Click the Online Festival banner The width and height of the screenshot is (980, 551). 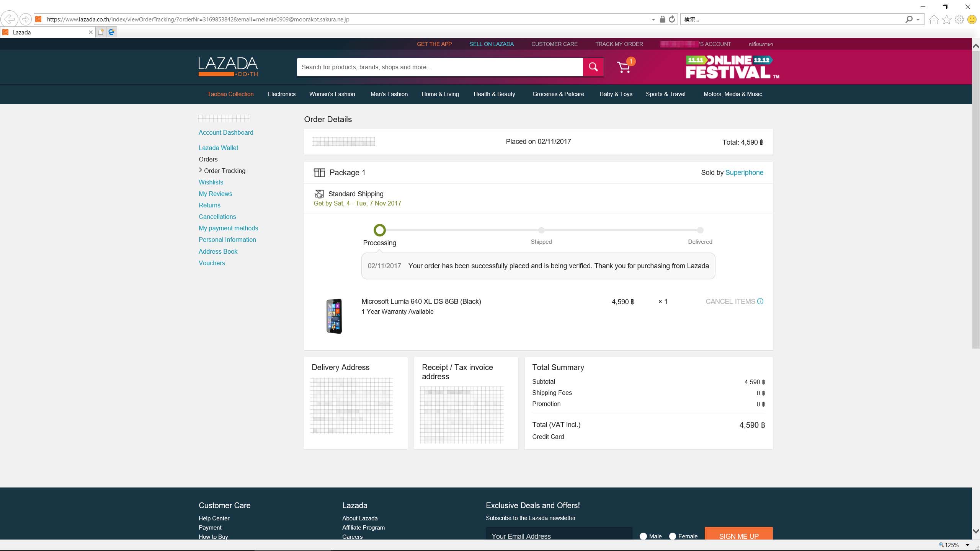point(732,67)
